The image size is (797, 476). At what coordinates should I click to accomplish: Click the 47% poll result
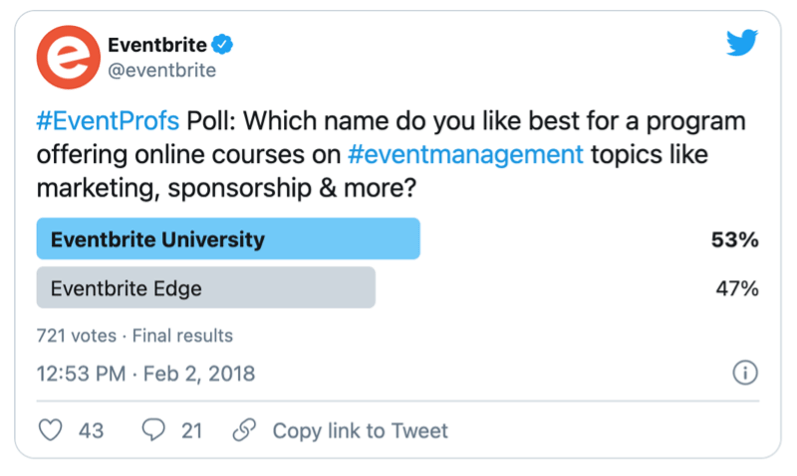click(738, 289)
